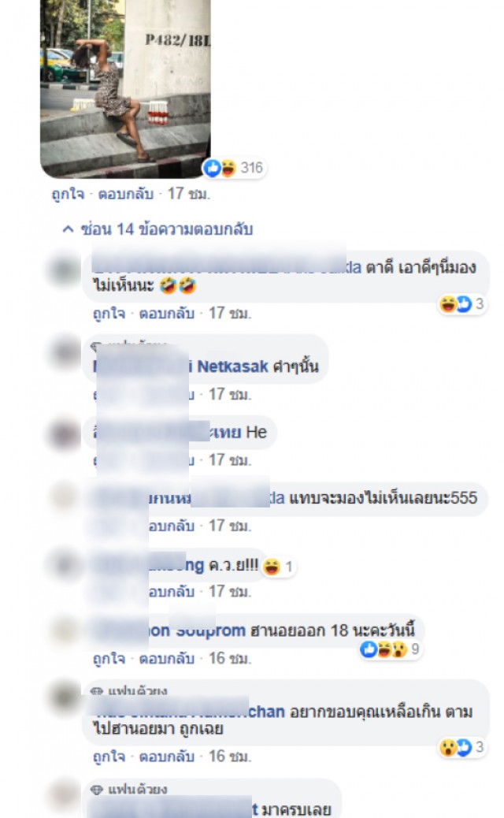
Task: View haha reaction on ค.ว.ย!!! comment
Action: coord(280,567)
